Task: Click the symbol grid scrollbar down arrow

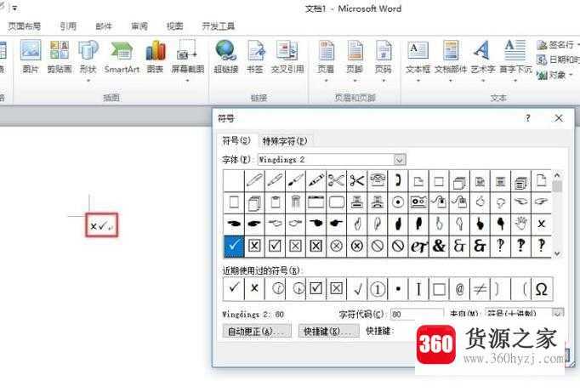Action: pyautogui.click(x=557, y=253)
